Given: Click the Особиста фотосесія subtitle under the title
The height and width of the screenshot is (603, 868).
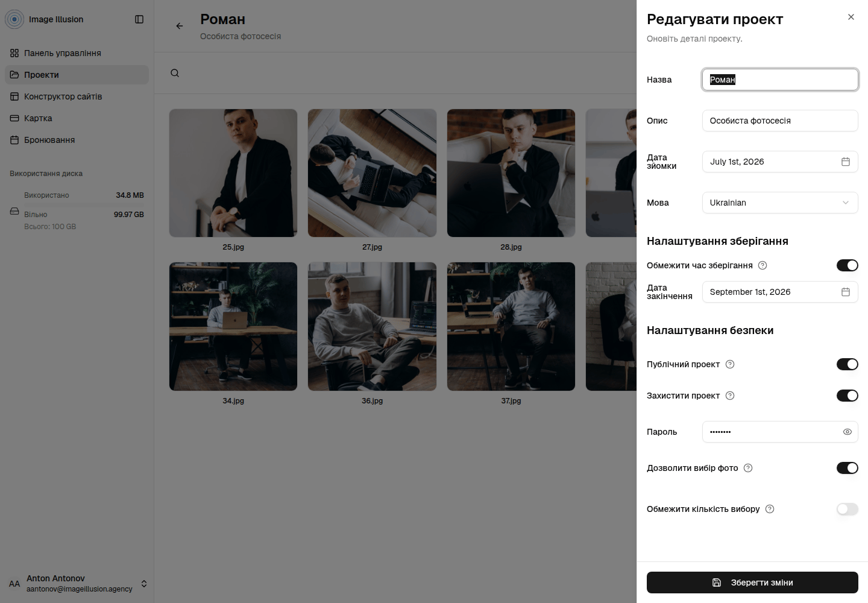Looking at the screenshot, I should [241, 36].
